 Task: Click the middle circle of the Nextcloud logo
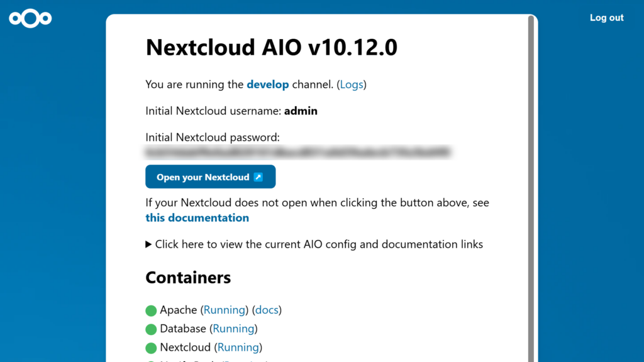point(30,18)
